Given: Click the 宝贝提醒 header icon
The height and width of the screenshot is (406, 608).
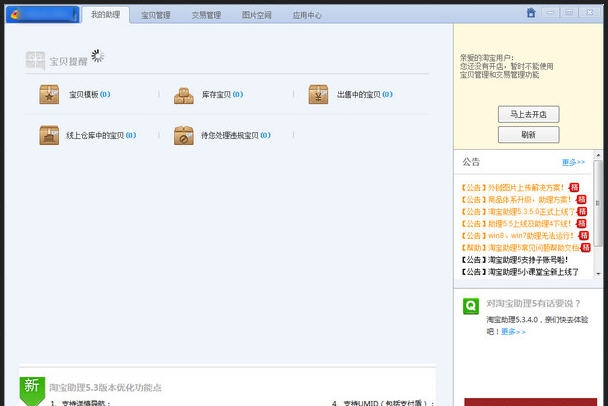Looking at the screenshot, I should (x=35, y=60).
